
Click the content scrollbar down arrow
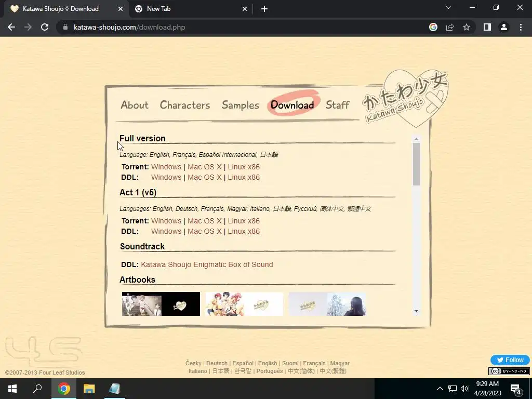point(416,311)
